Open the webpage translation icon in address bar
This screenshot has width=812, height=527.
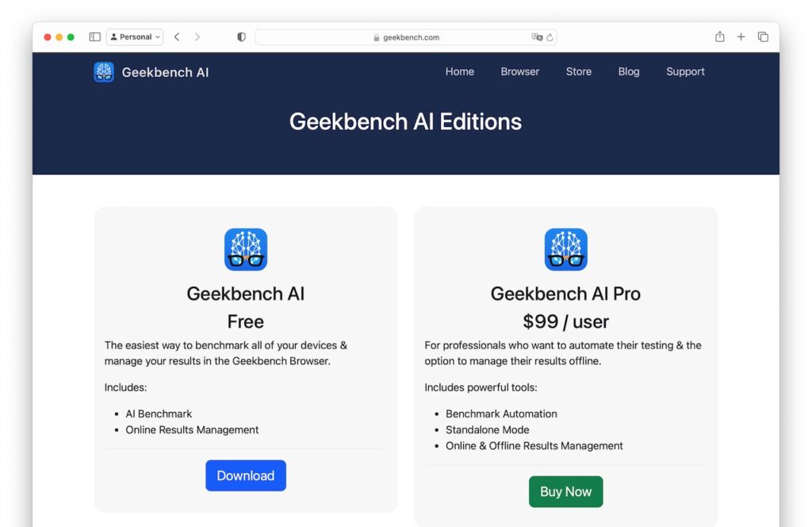pyautogui.click(x=538, y=37)
